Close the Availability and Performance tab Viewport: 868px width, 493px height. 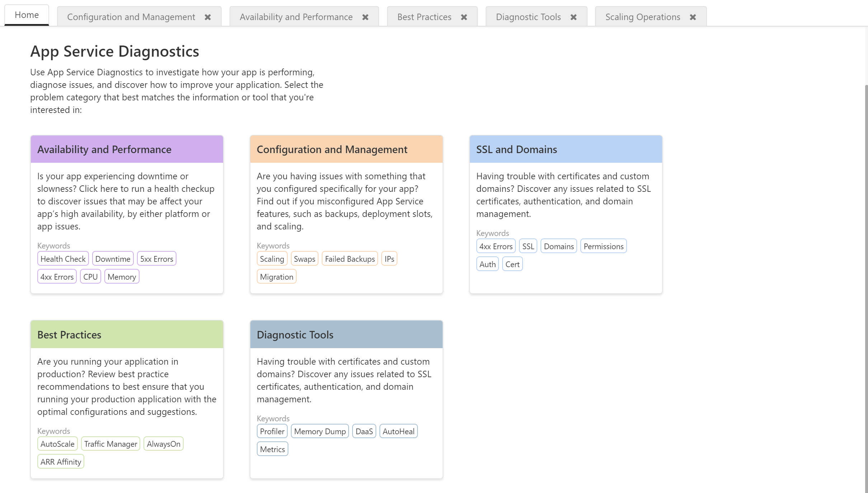click(x=365, y=17)
